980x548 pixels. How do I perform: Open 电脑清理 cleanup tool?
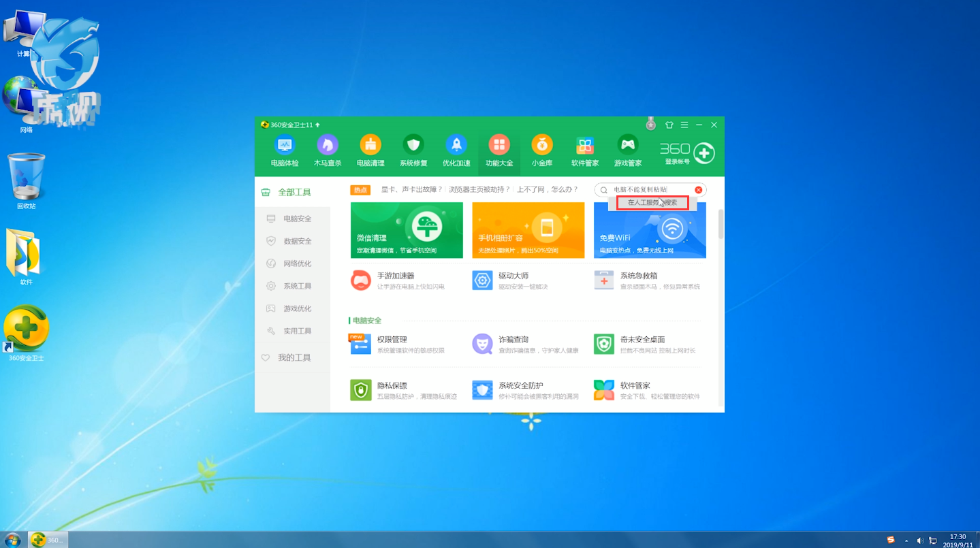pyautogui.click(x=370, y=150)
